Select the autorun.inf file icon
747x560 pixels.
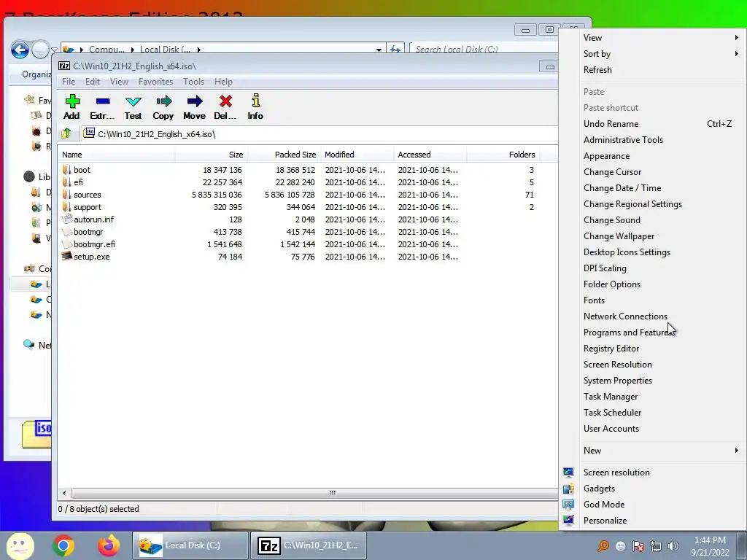66,219
